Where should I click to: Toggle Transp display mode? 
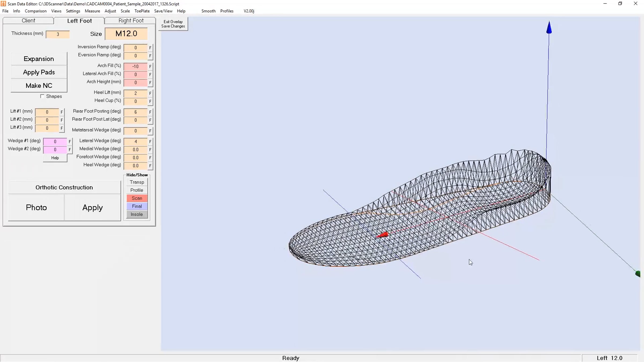(x=137, y=182)
